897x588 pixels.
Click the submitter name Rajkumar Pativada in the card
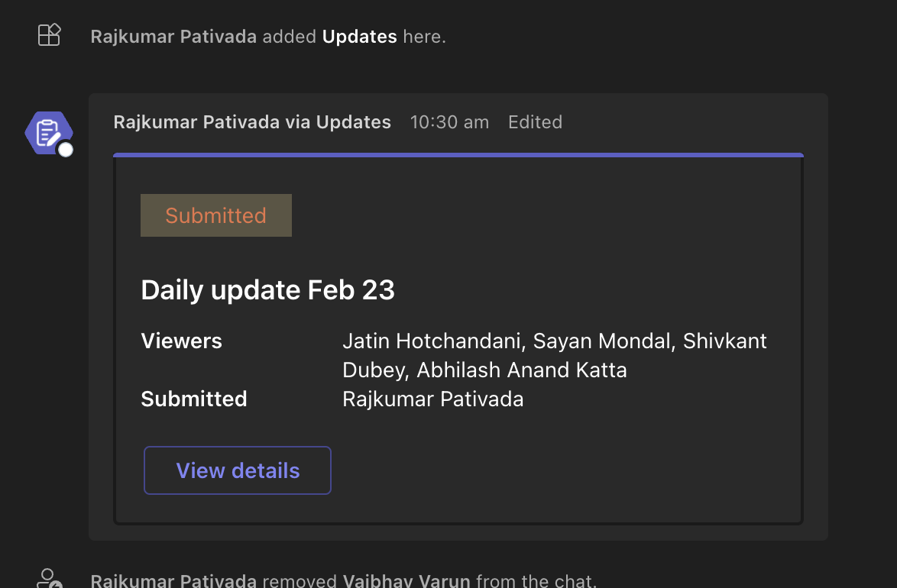(432, 399)
